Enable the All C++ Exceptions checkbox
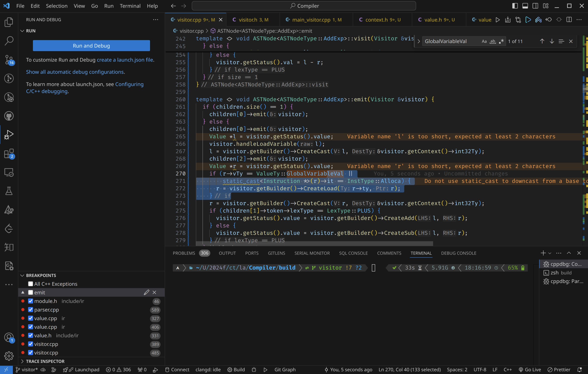The height and width of the screenshot is (374, 588). [30, 284]
